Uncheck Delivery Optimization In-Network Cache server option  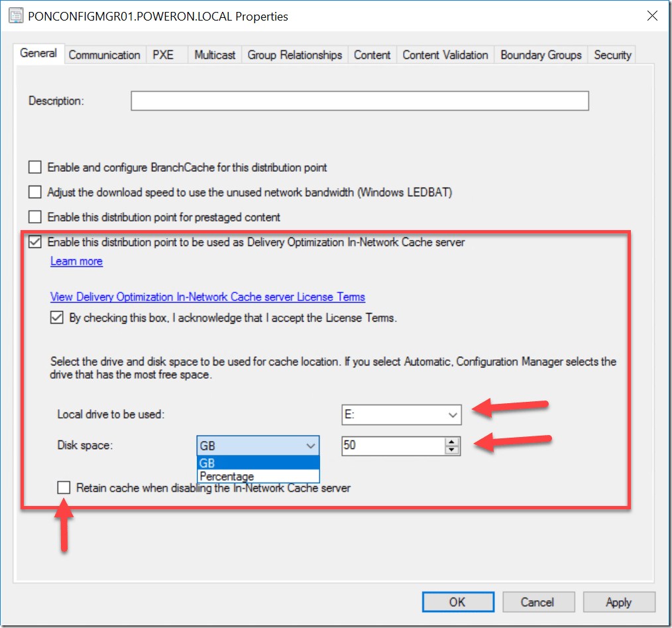tap(35, 242)
